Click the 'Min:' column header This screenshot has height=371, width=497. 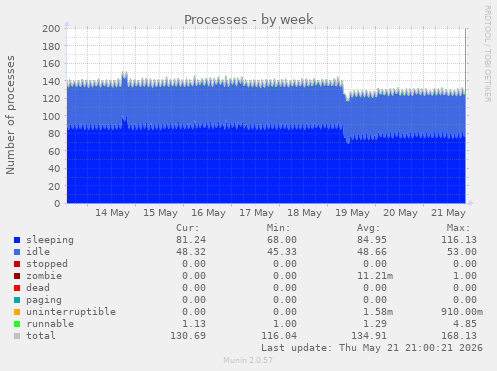278,228
